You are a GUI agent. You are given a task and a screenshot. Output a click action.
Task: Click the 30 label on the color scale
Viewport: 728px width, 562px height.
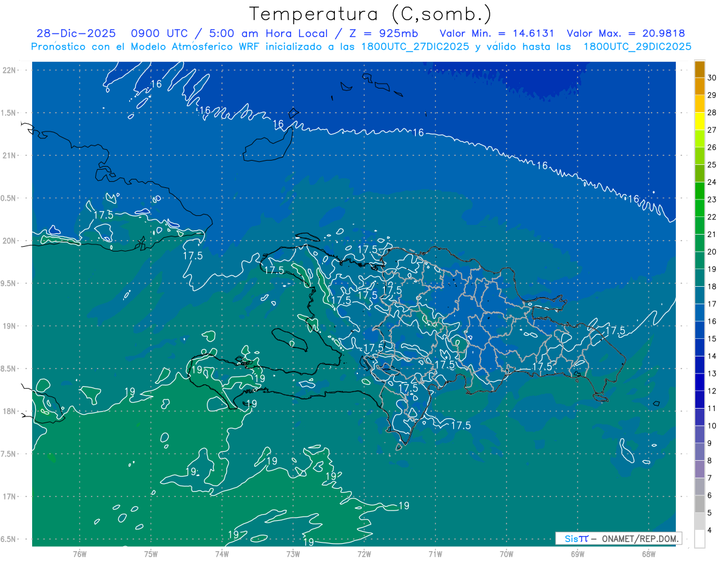point(712,77)
